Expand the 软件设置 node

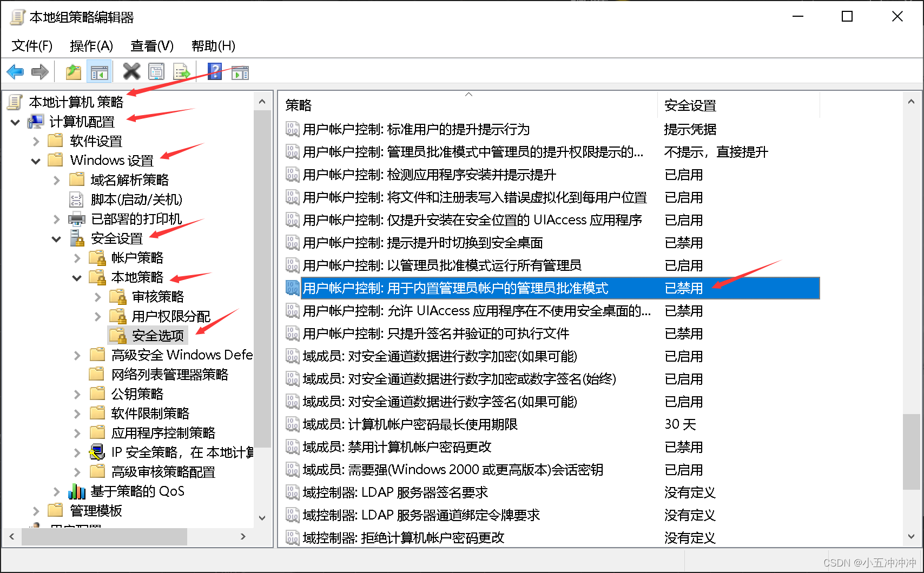(36, 142)
